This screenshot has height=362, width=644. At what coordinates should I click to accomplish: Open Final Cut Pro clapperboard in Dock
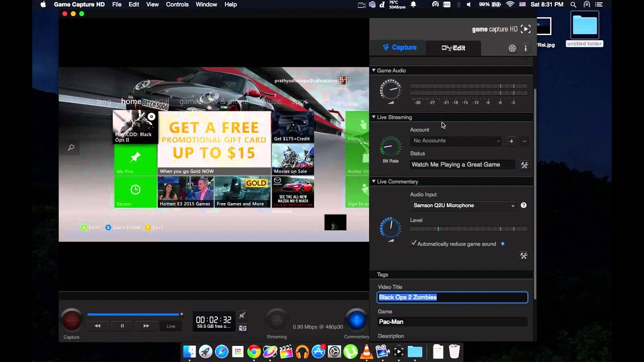click(286, 351)
